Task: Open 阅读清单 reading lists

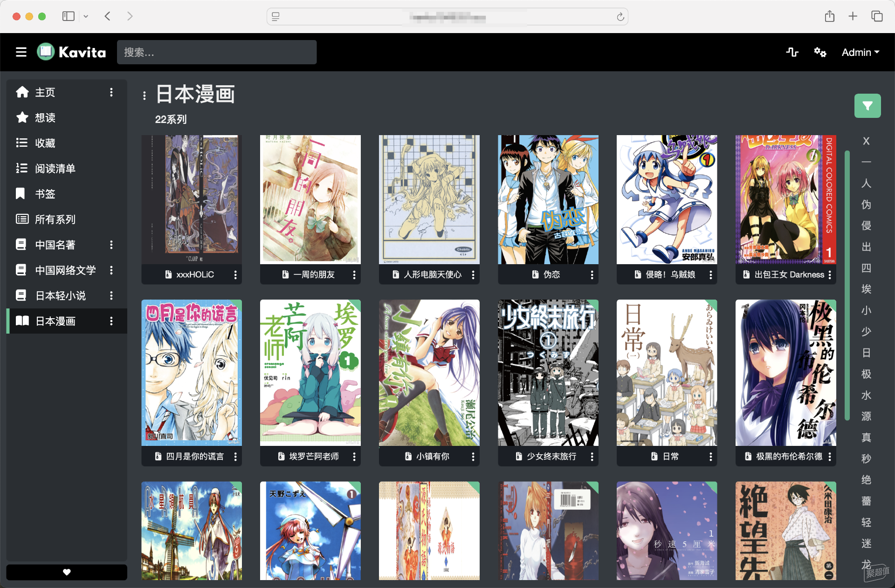Action: click(55, 168)
